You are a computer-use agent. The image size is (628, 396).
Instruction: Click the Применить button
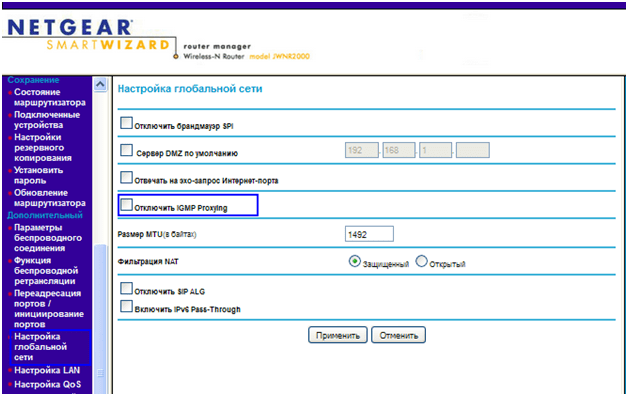[338, 335]
